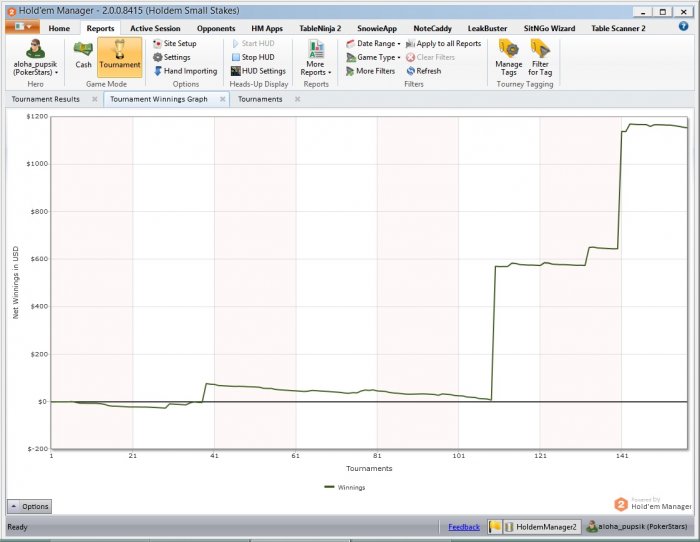The width and height of the screenshot is (700, 542).
Task: Click the Hand Importing icon
Action: pos(184,71)
